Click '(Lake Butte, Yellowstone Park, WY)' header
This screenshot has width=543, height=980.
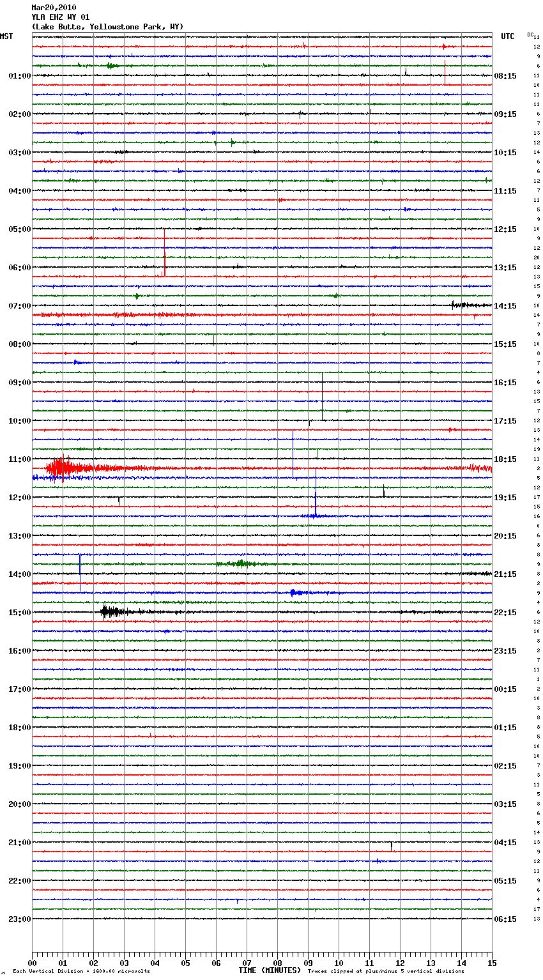click(x=107, y=27)
